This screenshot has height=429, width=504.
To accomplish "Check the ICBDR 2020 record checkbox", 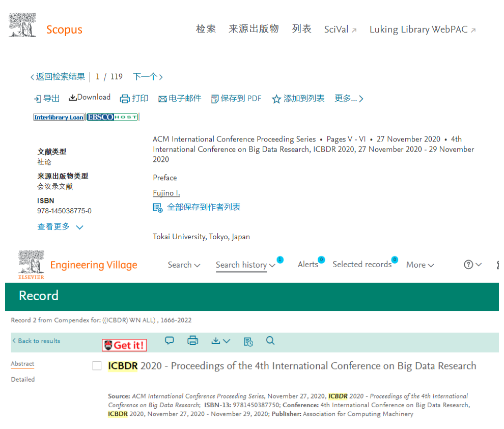I will pos(97,366).
